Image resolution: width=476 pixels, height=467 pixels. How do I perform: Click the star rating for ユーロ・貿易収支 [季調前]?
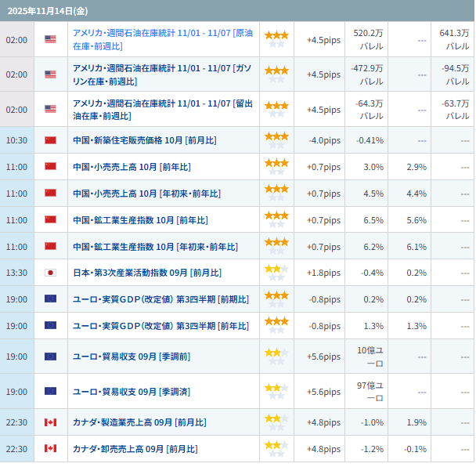(276, 357)
